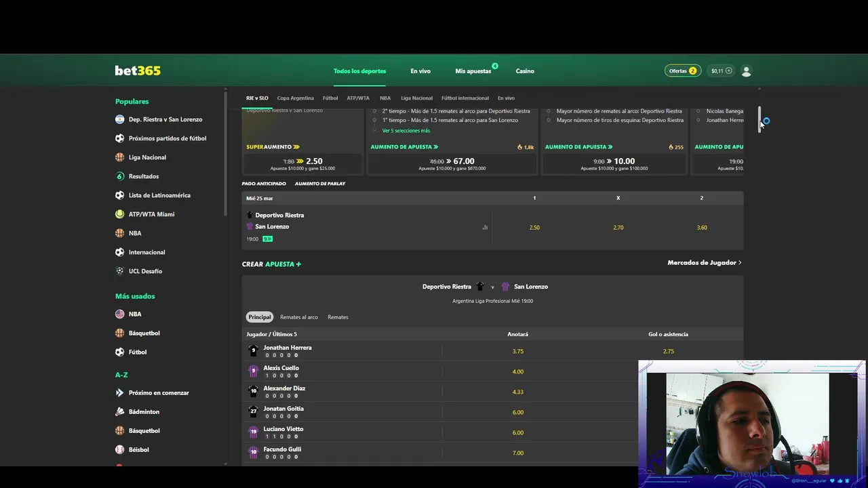
Task: Click the Liga Nacional basketball icon
Action: coord(119,157)
